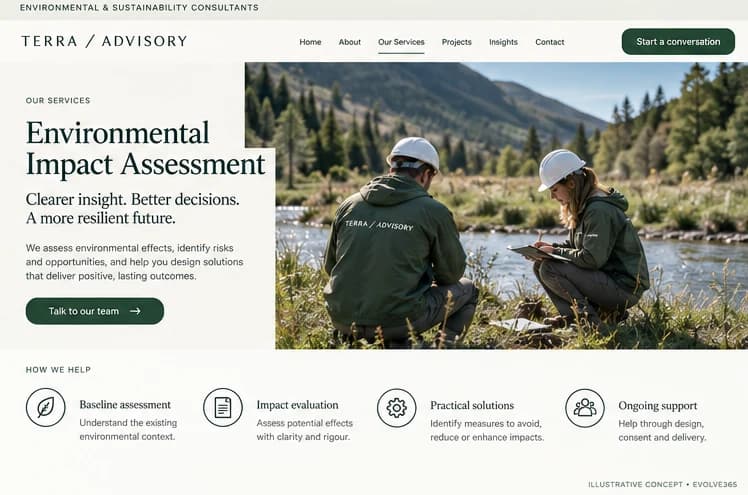
Task: Open the Contact nav link
Action: (x=550, y=42)
